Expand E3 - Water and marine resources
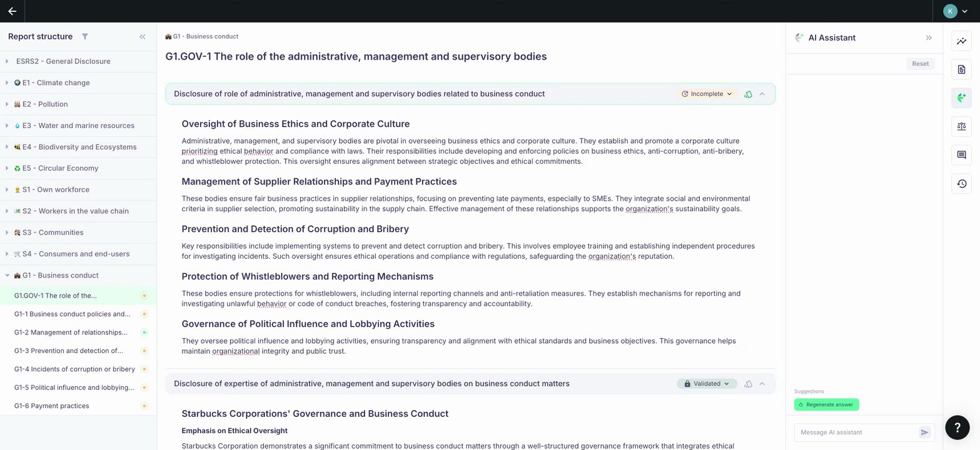 pyautogui.click(x=7, y=126)
